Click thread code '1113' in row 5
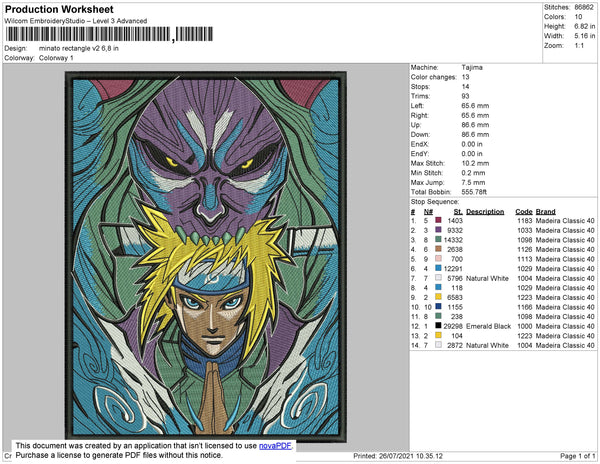Image resolution: width=600 pixels, height=464 pixels. coord(525,259)
